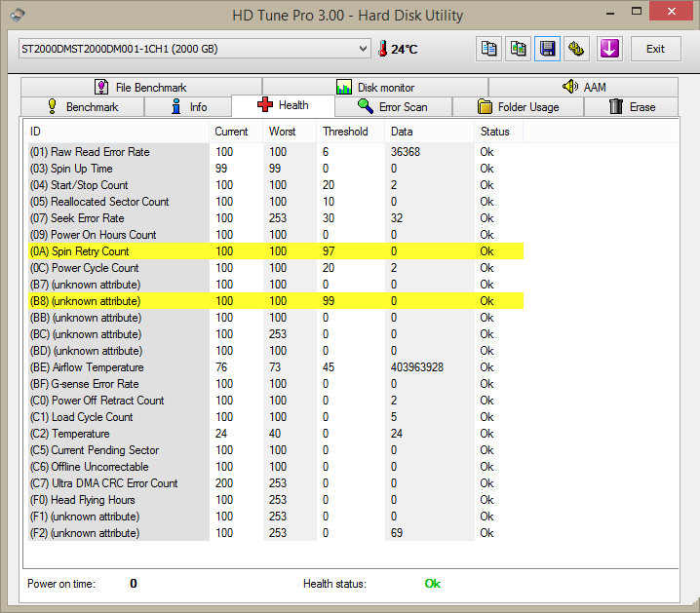This screenshot has width=700, height=613.
Task: Click the Data column header
Action: [x=430, y=132]
